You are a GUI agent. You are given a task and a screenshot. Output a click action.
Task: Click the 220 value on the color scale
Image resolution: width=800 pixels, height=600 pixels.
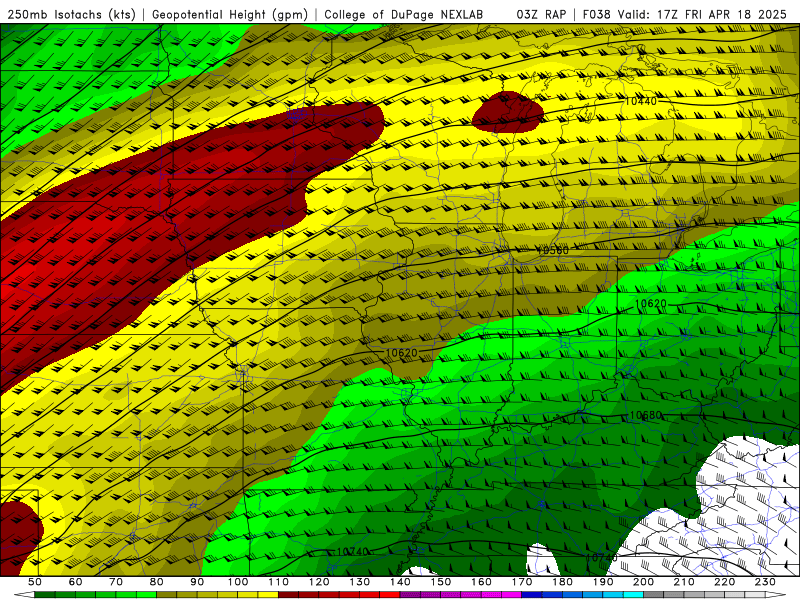coord(724,582)
